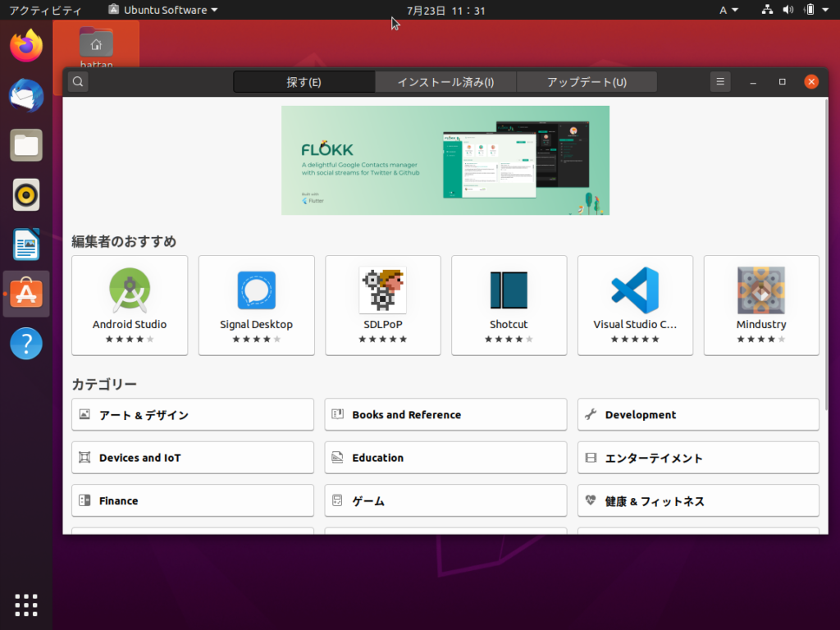Click the 'Android Studio' title text

coord(130,324)
